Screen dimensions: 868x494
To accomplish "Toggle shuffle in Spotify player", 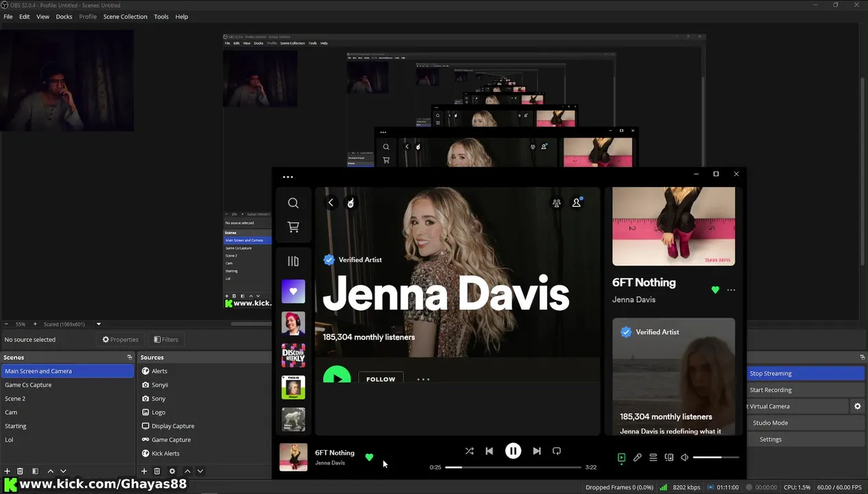I will 469,451.
